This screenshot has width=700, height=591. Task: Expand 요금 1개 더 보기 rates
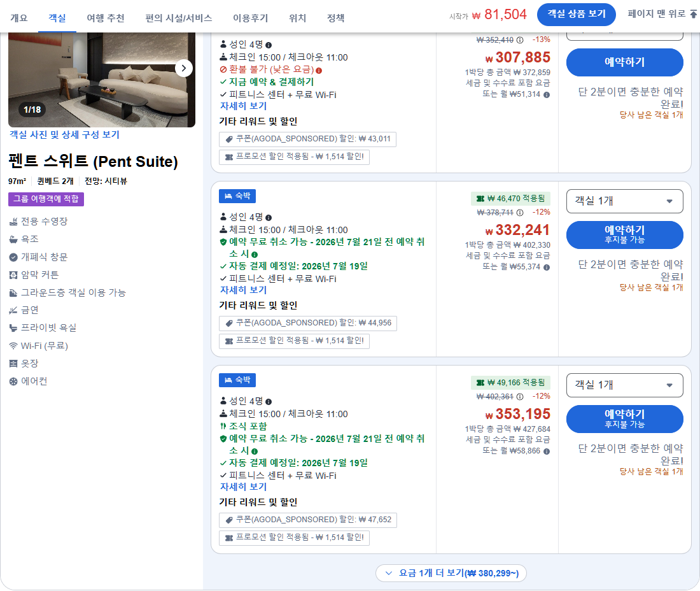pos(451,573)
